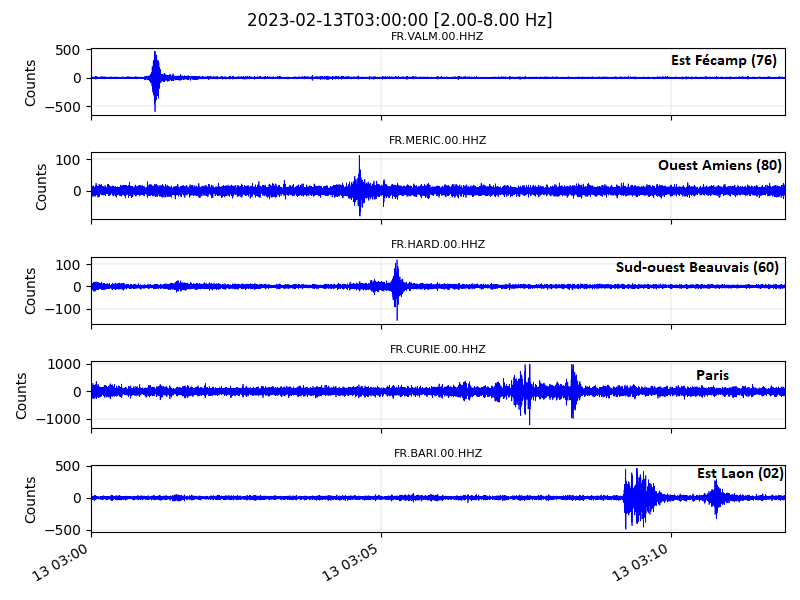Click the −1000 tick label on CURIE plot

click(58, 419)
